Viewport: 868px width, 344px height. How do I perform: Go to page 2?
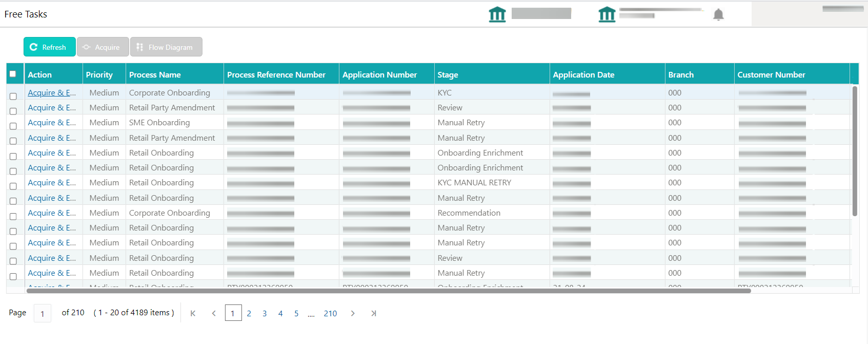click(249, 313)
